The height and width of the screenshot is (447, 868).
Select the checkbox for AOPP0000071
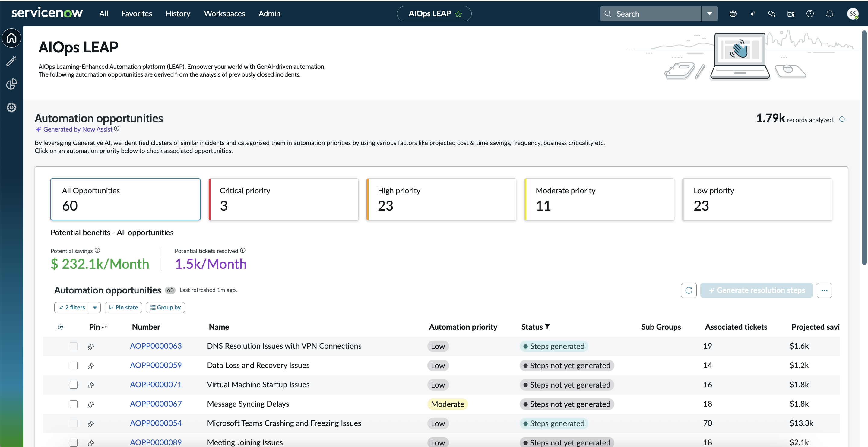(74, 385)
